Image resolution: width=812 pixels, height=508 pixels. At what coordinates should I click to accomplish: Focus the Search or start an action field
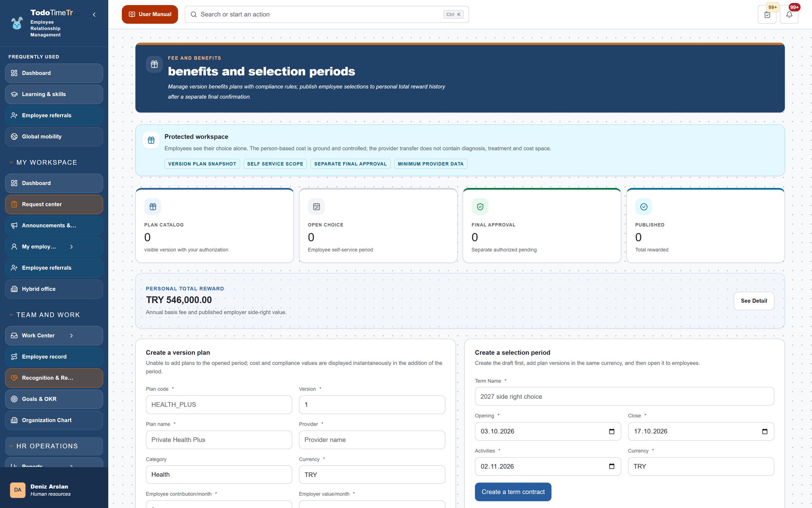pyautogui.click(x=326, y=14)
